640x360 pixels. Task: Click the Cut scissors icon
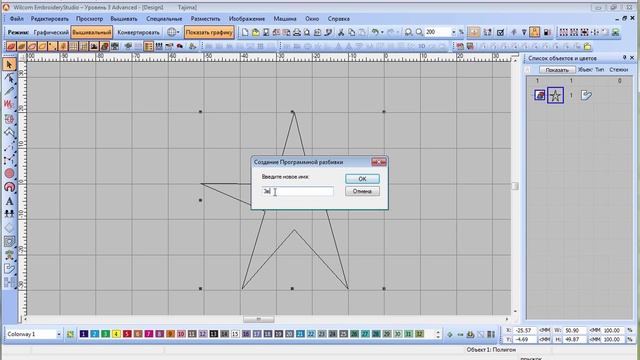click(341, 32)
